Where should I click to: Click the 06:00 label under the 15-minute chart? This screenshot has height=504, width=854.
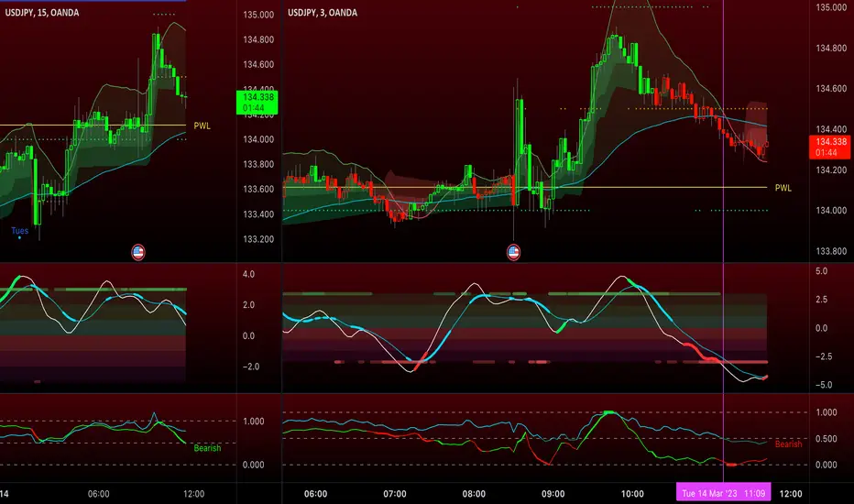[99, 494]
